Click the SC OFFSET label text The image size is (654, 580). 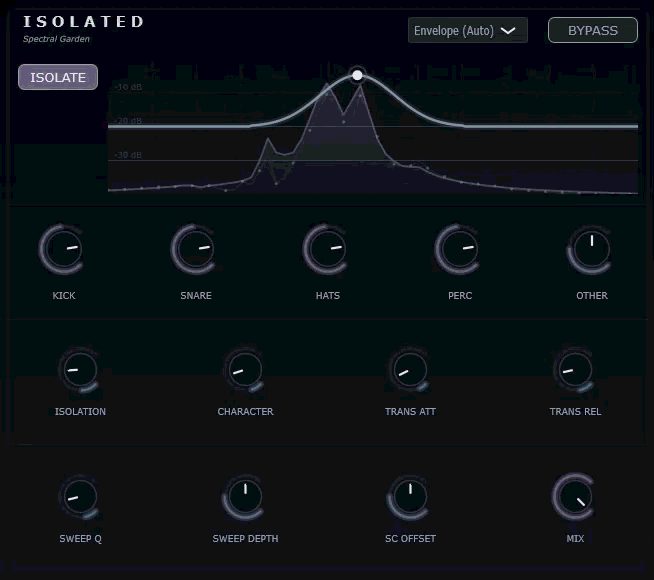410,539
